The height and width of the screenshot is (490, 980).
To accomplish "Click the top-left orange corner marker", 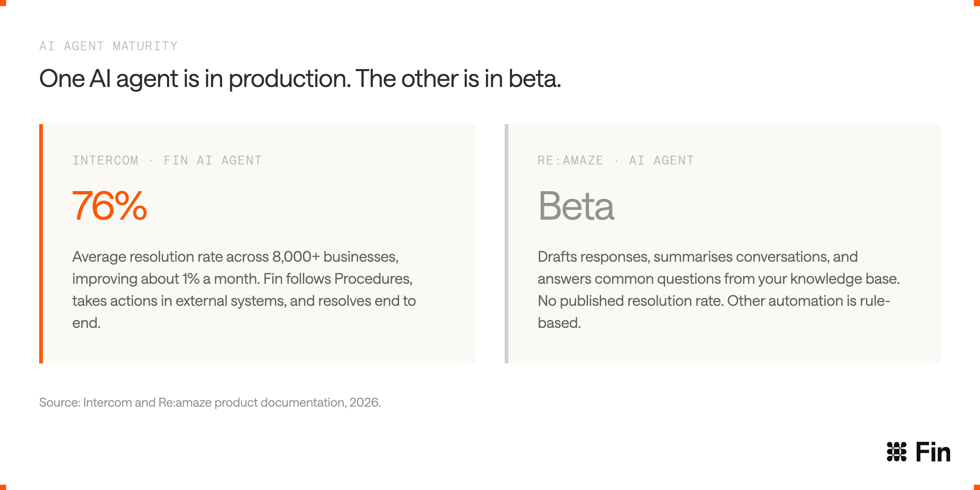I will coord(3,3).
